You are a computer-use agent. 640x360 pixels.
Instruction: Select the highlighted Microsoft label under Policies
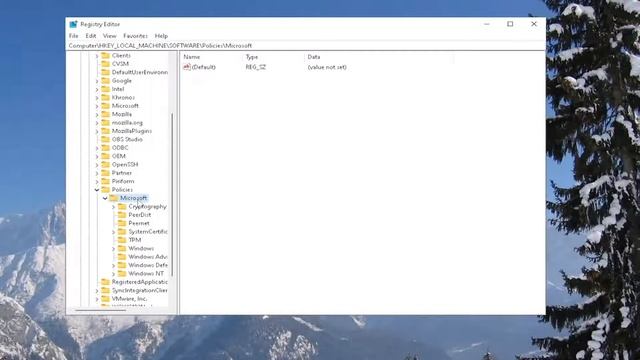[x=133, y=198]
